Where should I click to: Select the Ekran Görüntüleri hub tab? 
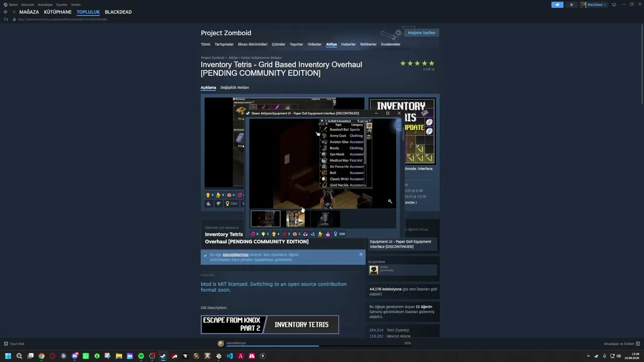tap(253, 44)
